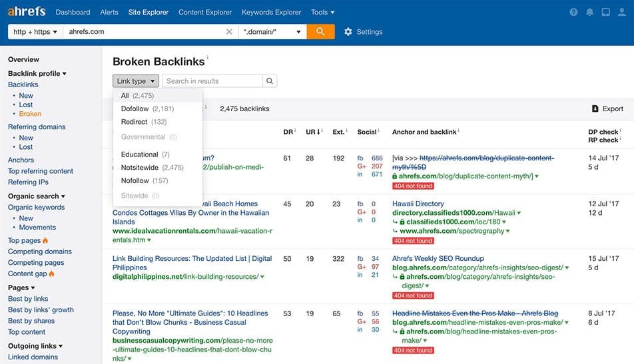Click the magnifier in Search in results
Image resolution: width=634 pixels, height=364 pixels.
click(x=270, y=81)
